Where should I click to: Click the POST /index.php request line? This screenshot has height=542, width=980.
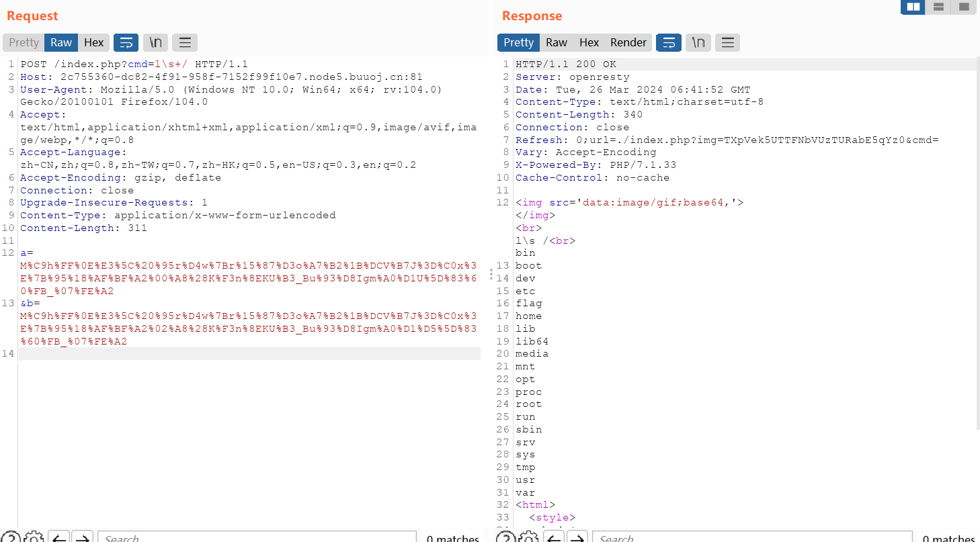pyautogui.click(x=134, y=64)
